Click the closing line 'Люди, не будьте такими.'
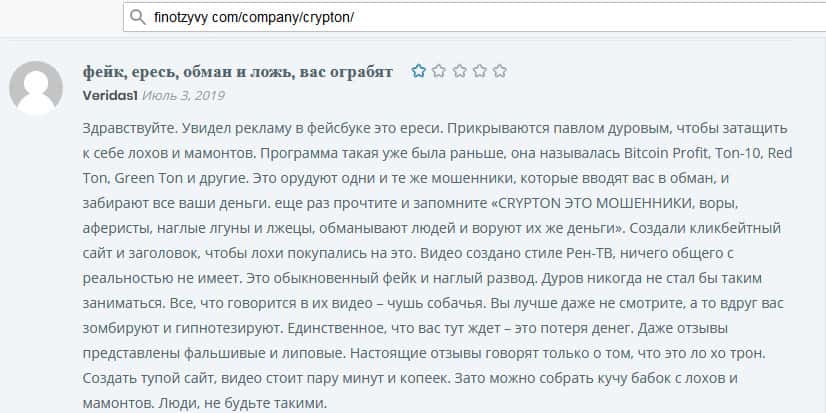 (241, 405)
